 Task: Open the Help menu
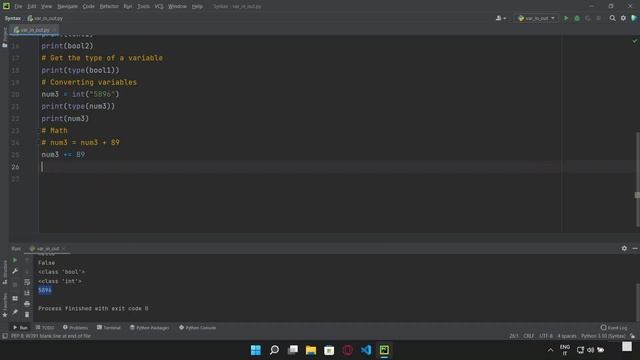click(x=197, y=7)
